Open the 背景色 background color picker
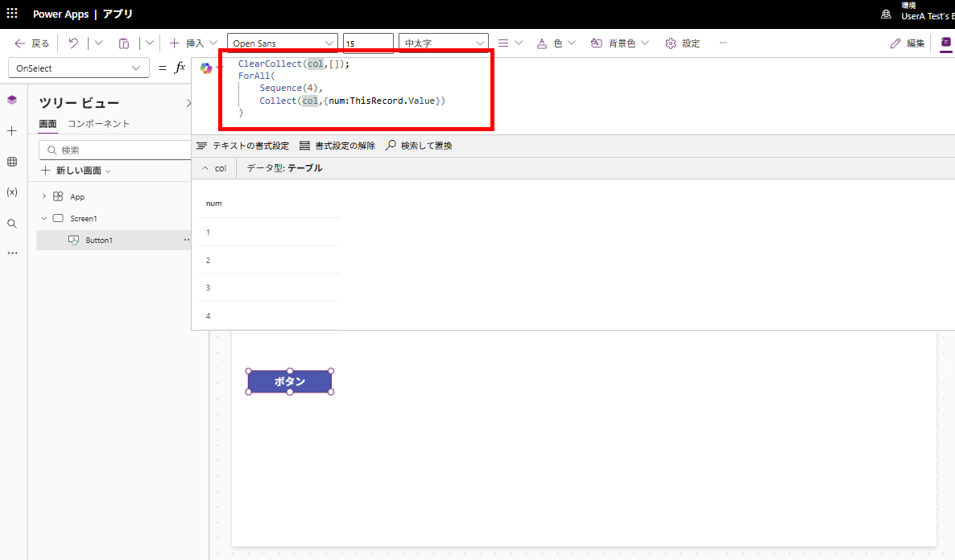 [619, 43]
